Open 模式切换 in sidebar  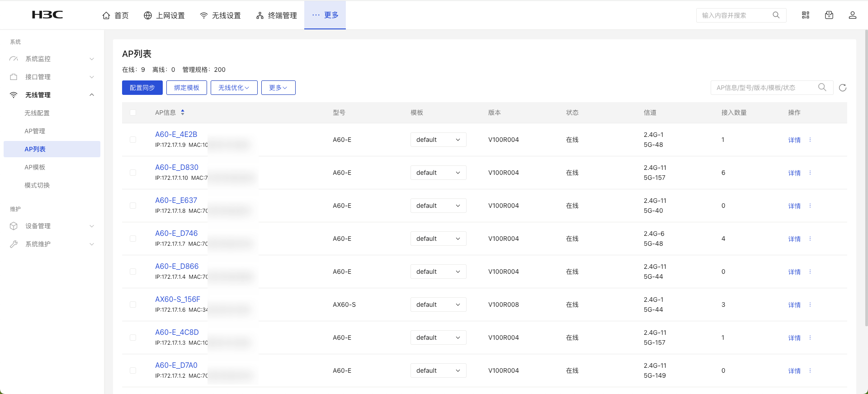tap(37, 185)
